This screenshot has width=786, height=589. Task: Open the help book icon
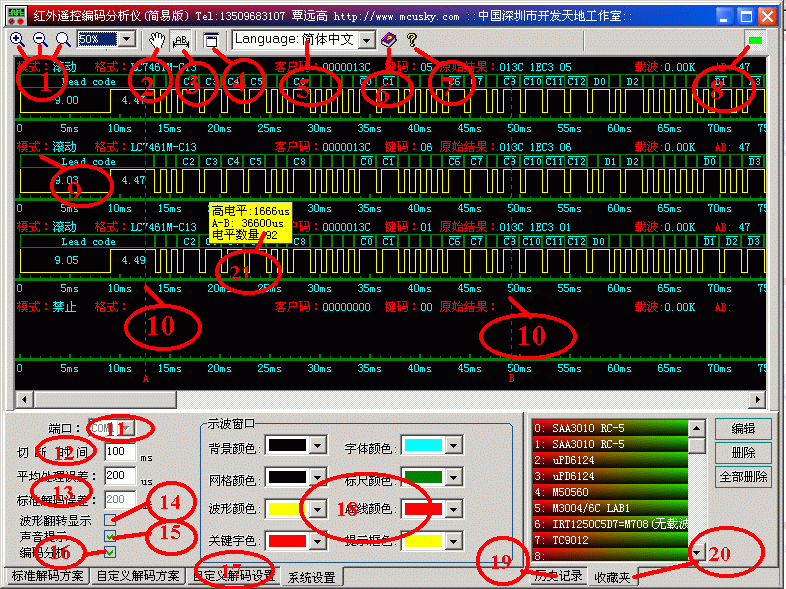point(389,39)
